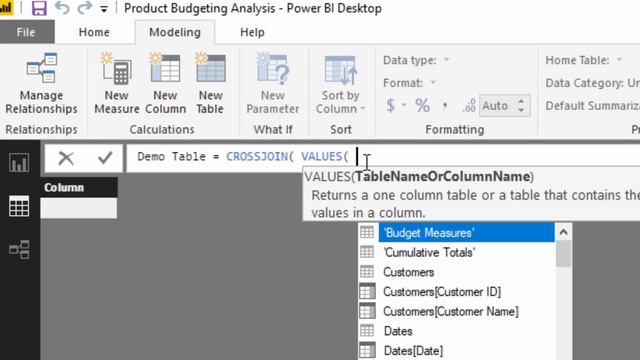The width and height of the screenshot is (640, 360).
Task: Click the table icon beside 'Budget Measures'
Action: point(367,232)
